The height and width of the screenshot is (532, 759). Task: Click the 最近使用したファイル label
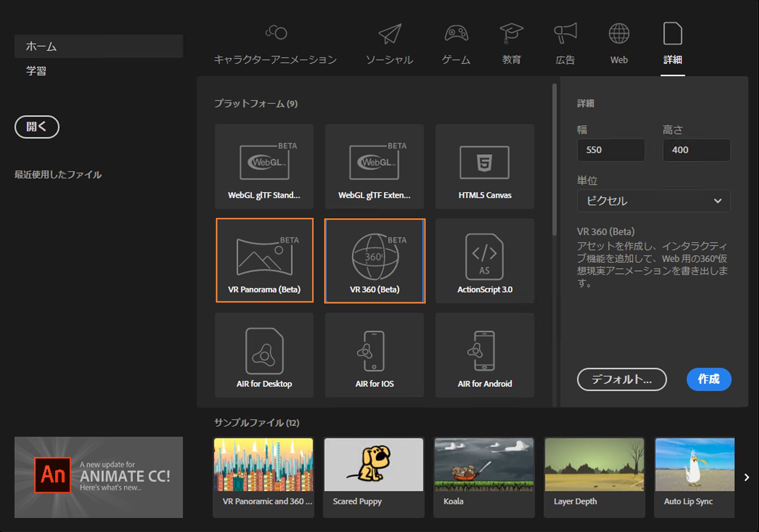[58, 175]
